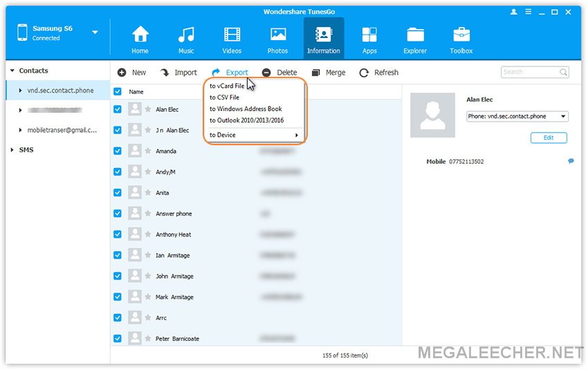Uncheck the Amanda checkbox

[118, 151]
